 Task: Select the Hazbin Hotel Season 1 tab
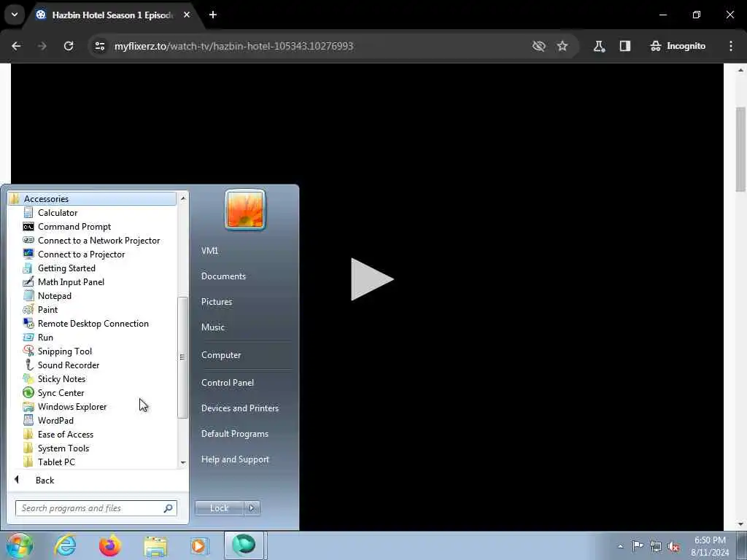[x=112, y=15]
